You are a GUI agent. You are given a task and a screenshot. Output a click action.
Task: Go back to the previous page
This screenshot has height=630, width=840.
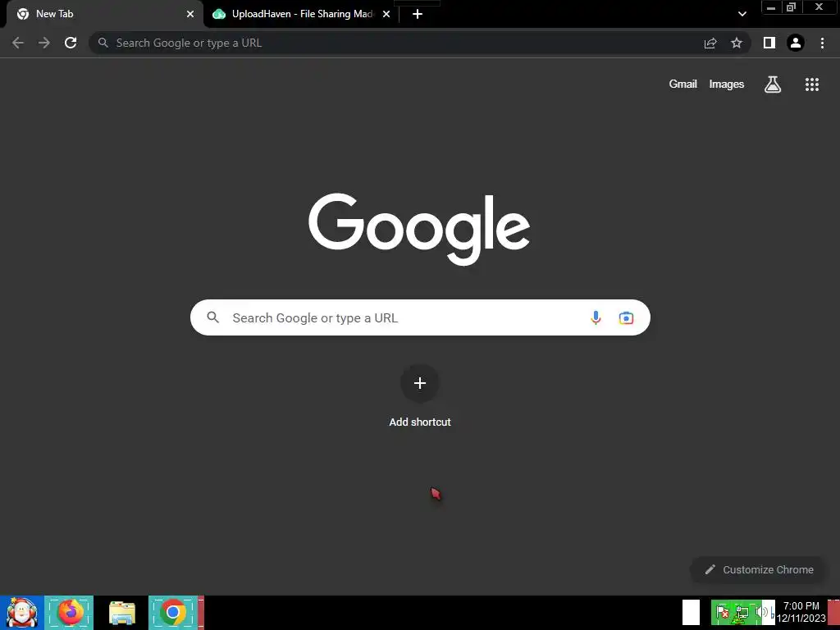18,43
